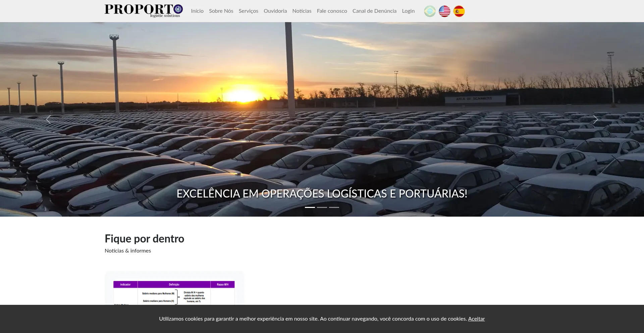Select the third carousel slide indicator
The width and height of the screenshot is (644, 333).
coord(334,208)
